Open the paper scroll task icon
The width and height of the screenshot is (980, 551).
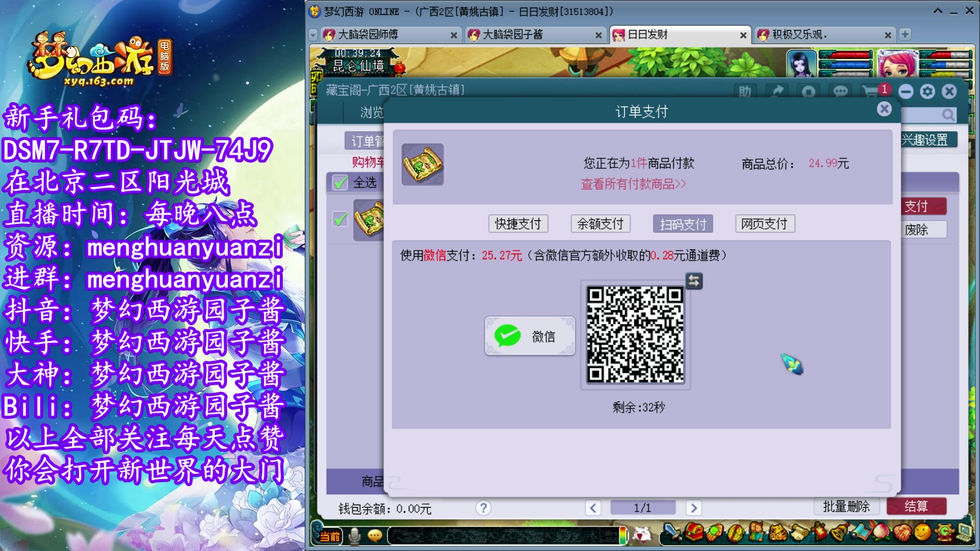[800, 532]
